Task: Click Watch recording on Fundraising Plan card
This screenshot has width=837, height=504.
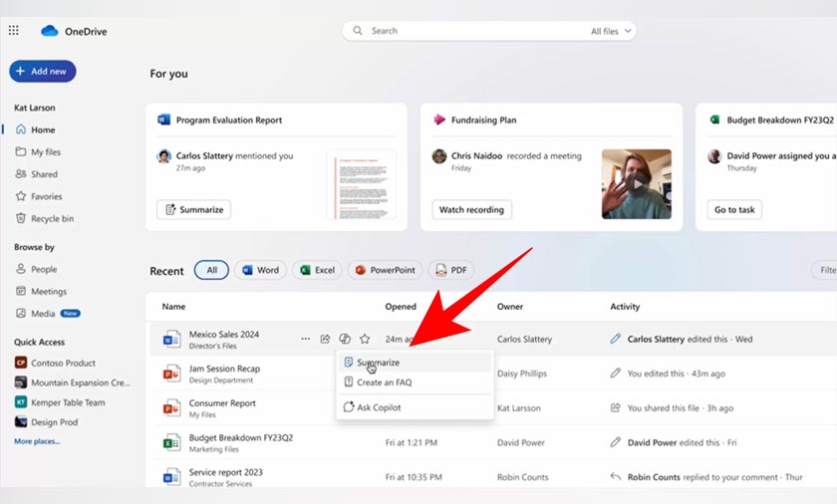Action: pyautogui.click(x=472, y=209)
